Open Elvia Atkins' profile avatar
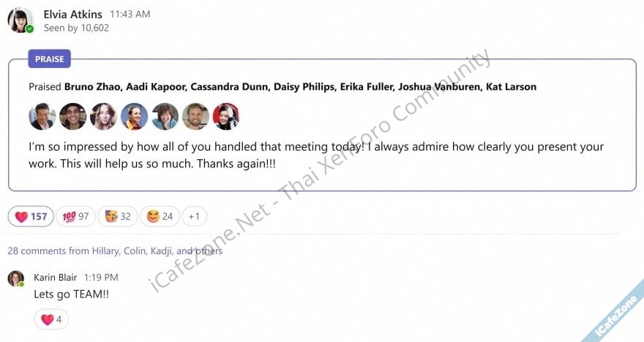The width and height of the screenshot is (644, 342). point(20,20)
